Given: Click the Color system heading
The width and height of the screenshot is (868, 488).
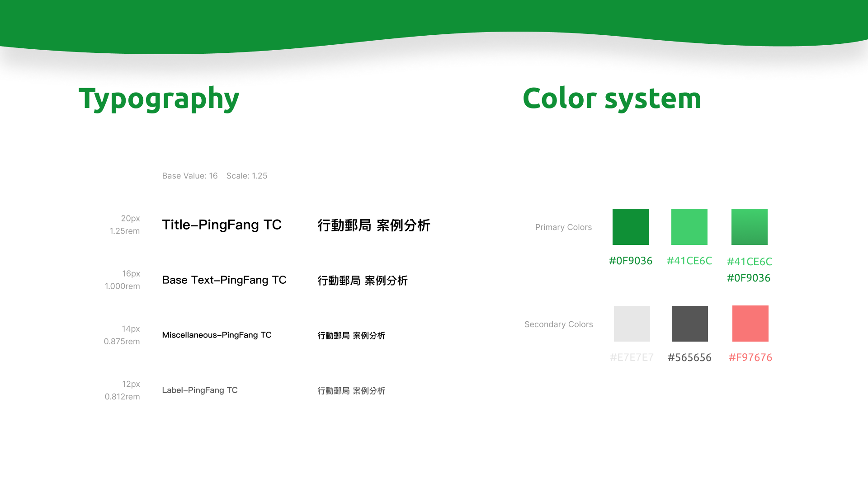Looking at the screenshot, I should tap(612, 99).
